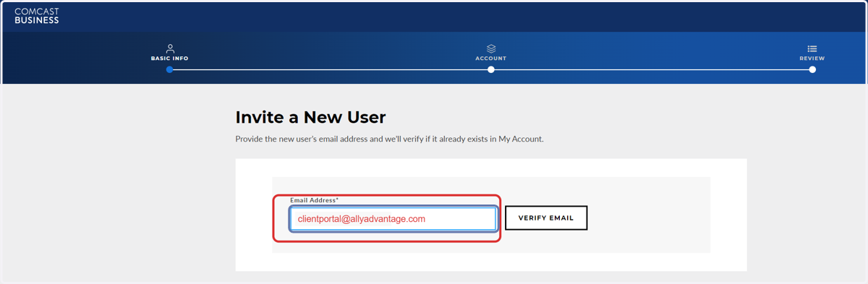The width and height of the screenshot is (868, 284).
Task: Click the Email Address* field label
Action: [x=315, y=200]
